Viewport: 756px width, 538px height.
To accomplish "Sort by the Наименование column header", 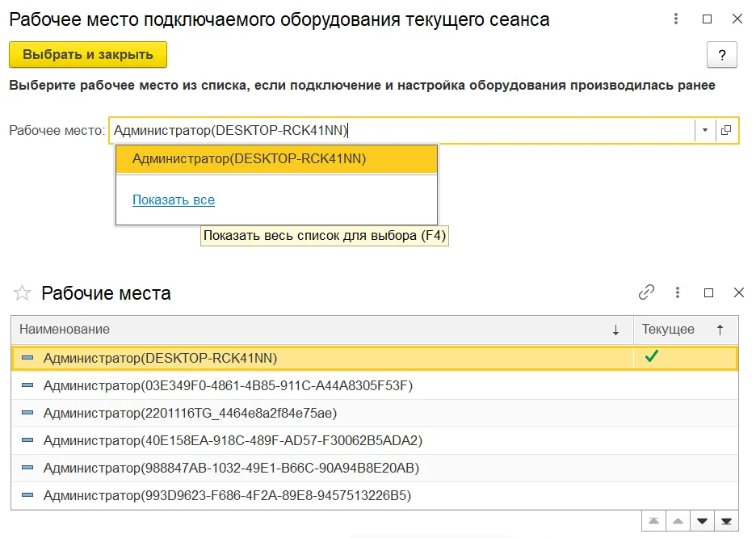I will pyautogui.click(x=322, y=330).
